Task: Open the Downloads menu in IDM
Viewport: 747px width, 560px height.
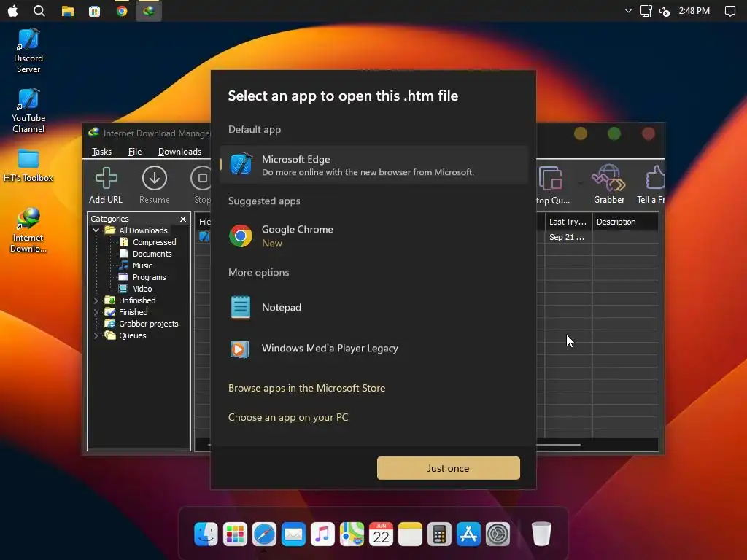Action: point(179,152)
